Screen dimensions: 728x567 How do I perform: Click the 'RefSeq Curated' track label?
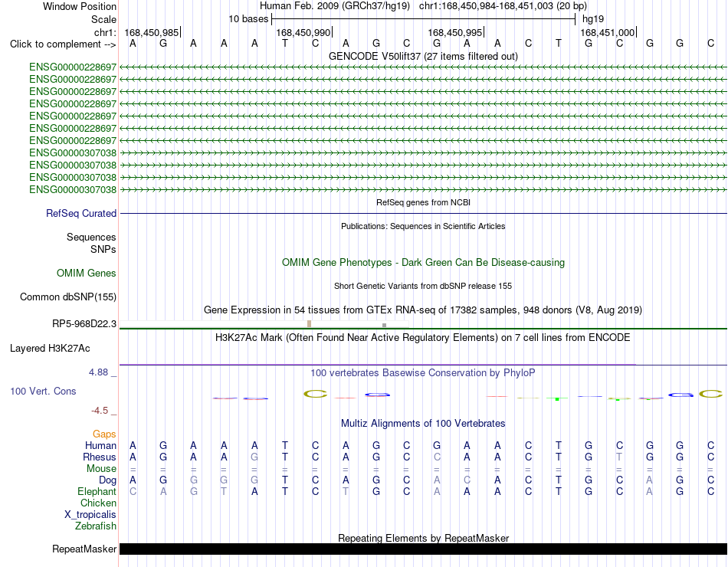81,213
